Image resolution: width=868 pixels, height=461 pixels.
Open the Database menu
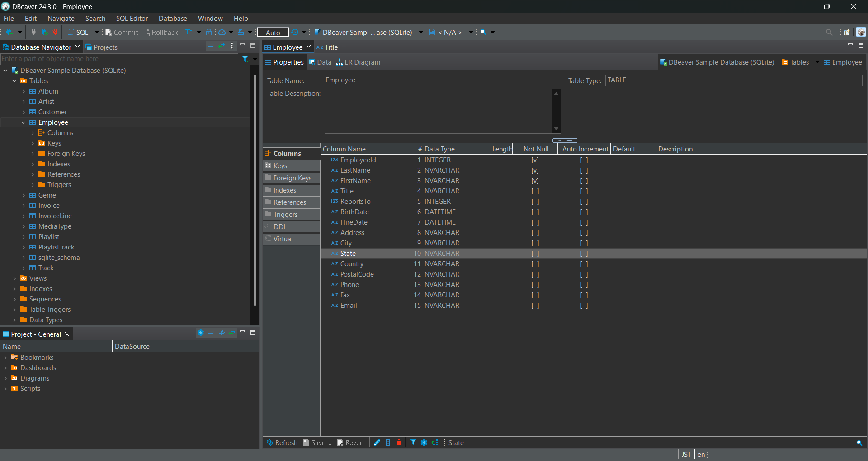(173, 18)
